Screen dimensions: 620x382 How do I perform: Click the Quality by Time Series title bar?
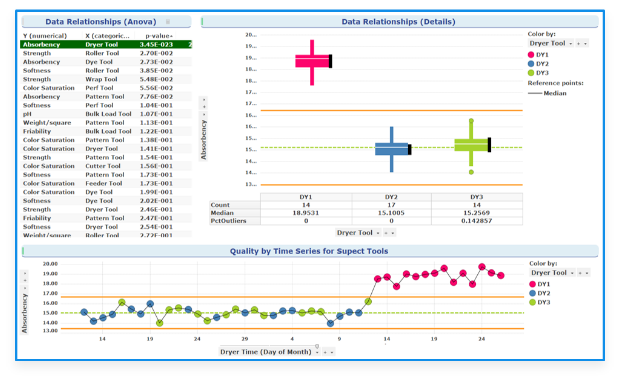click(x=310, y=251)
